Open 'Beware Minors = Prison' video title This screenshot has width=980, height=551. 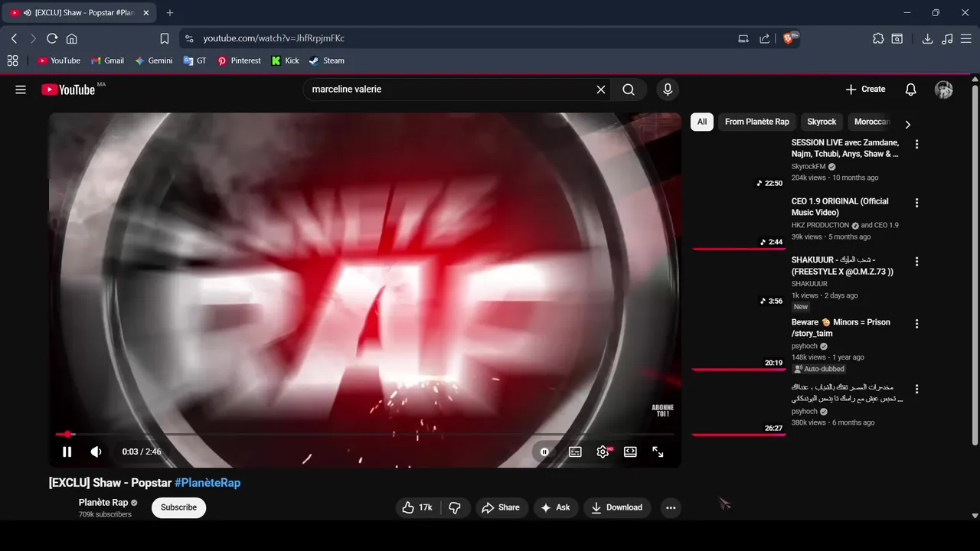tap(841, 328)
